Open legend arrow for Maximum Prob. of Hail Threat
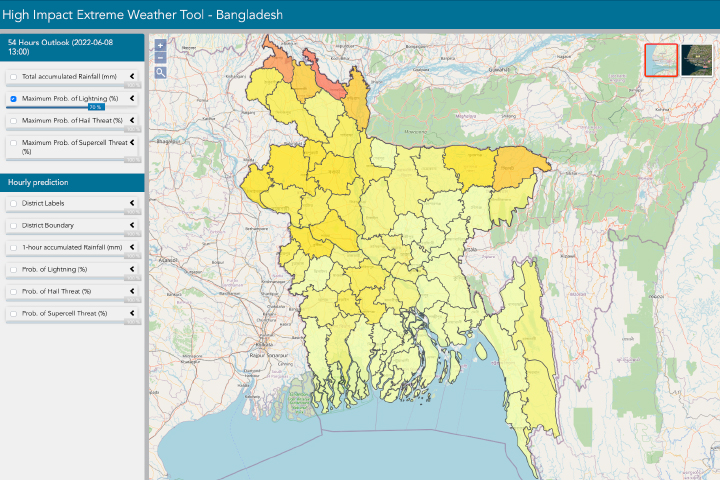 pyautogui.click(x=132, y=120)
